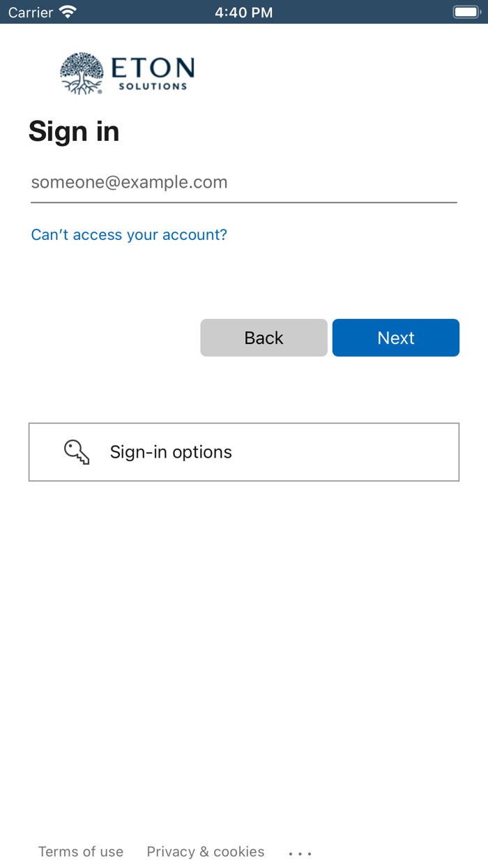
Task: Click the SOLUTIONS text under ETON
Action: [x=153, y=87]
